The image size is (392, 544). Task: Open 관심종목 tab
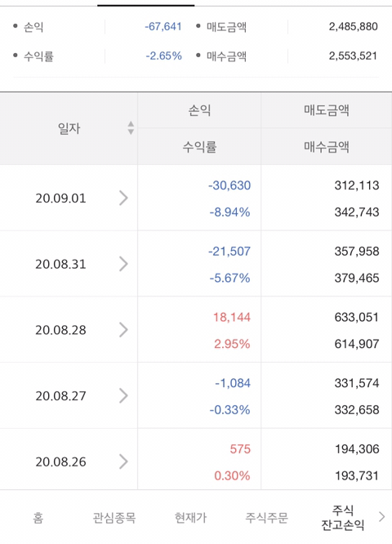[114, 518]
